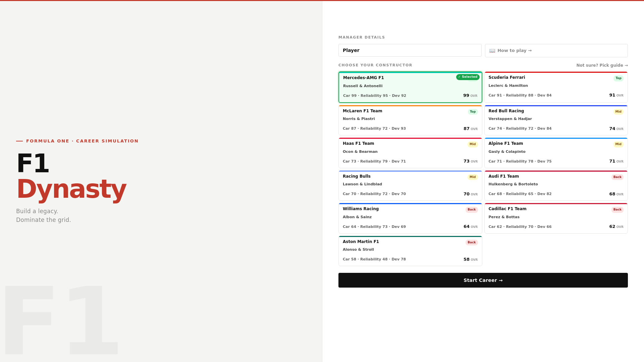Click 'Ocon & Bearman' driver lineup text

(x=360, y=152)
